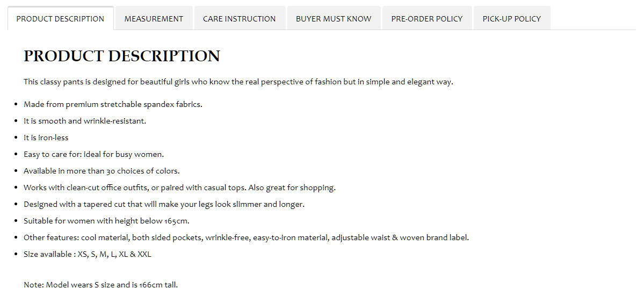Click the intro sentence about classy pants
The image size is (644, 303).
click(238, 82)
